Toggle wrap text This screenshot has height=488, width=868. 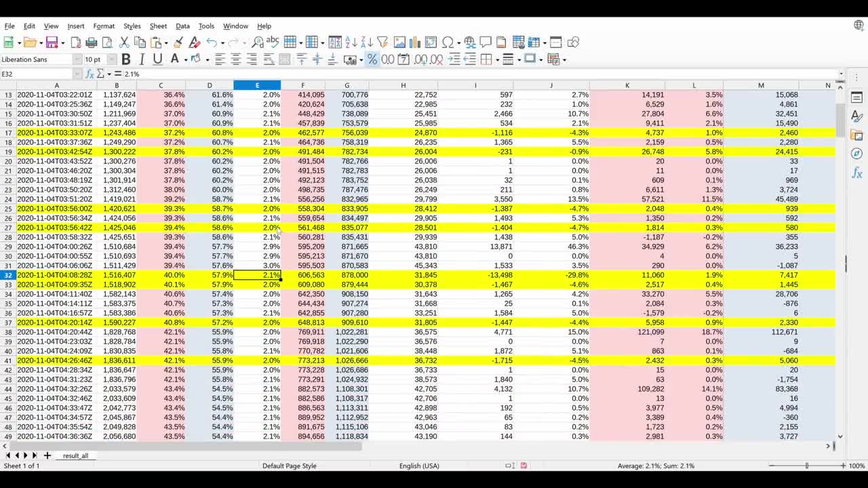[269, 60]
